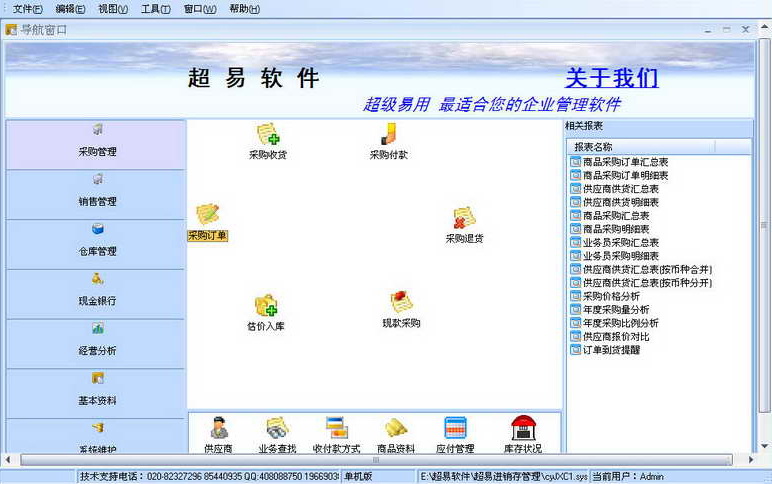Click the vertical scrollbar up arrow
This screenshot has height=484, width=772.
pyautogui.click(x=765, y=29)
